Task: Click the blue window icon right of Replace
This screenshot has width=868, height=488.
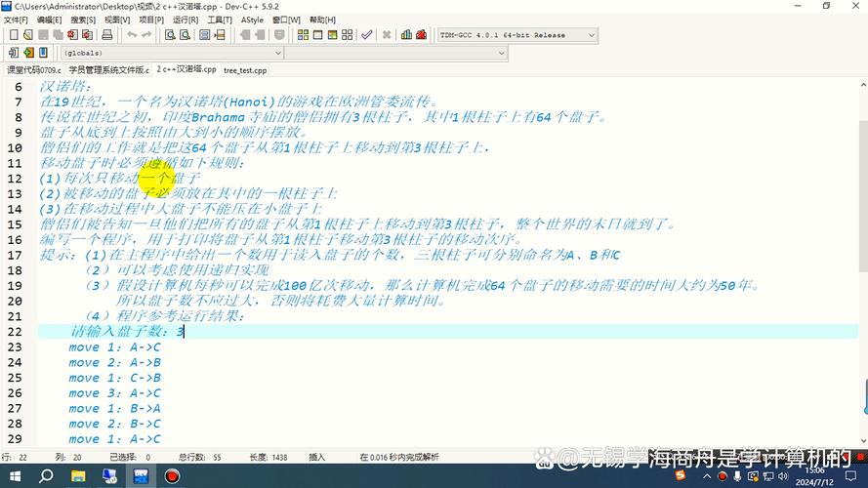Action: (x=205, y=35)
